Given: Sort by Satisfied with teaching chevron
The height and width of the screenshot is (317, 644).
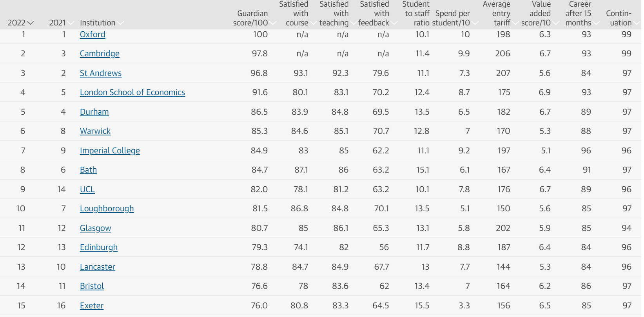Looking at the screenshot, I should (354, 23).
